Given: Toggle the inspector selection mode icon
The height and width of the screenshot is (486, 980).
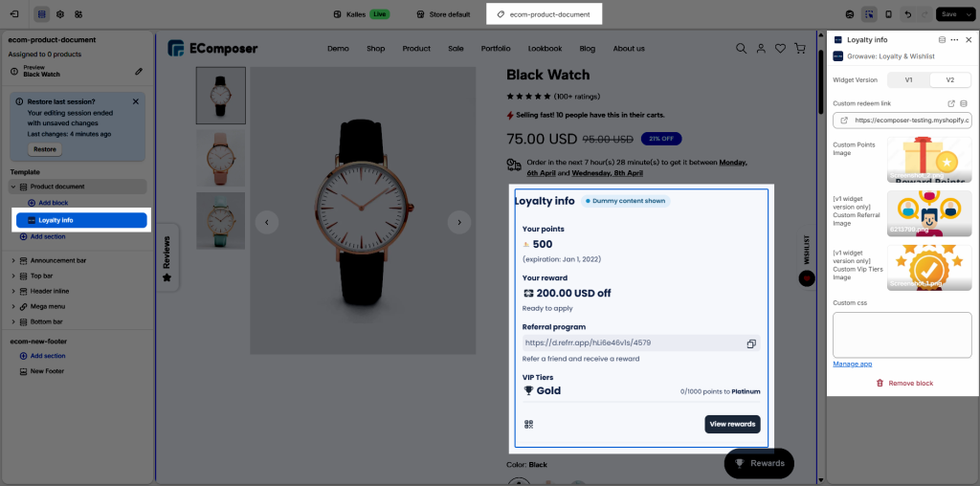Looking at the screenshot, I should point(868,14).
